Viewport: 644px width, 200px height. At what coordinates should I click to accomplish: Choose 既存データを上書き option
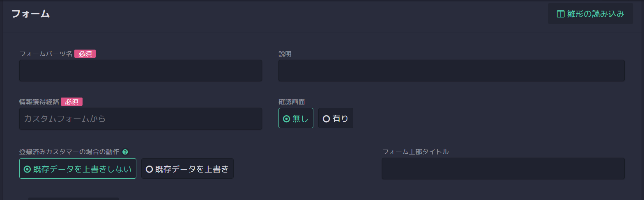pyautogui.click(x=187, y=168)
